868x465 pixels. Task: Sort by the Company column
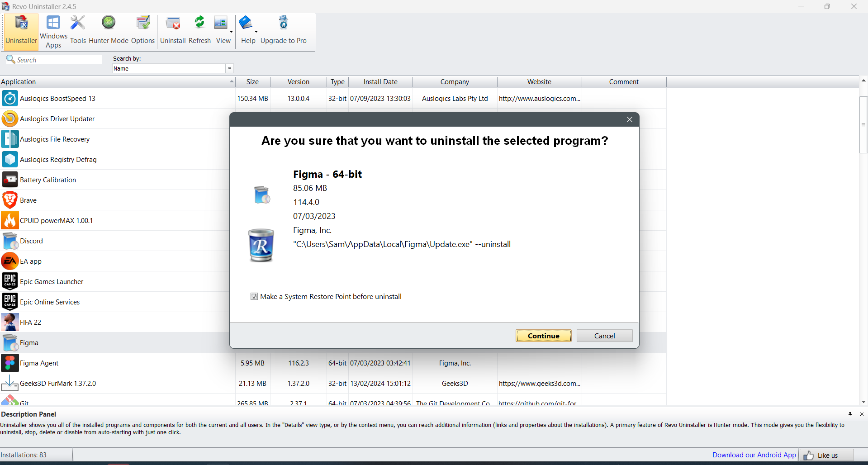455,82
